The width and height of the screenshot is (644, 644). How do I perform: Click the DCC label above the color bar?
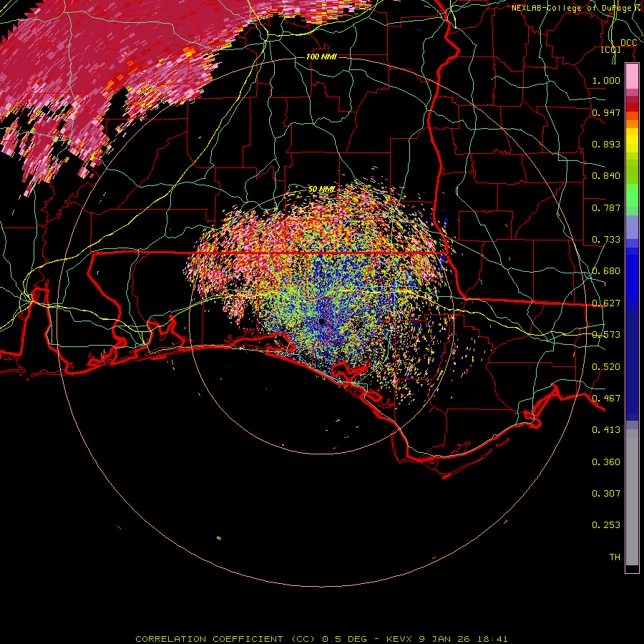pos(628,43)
